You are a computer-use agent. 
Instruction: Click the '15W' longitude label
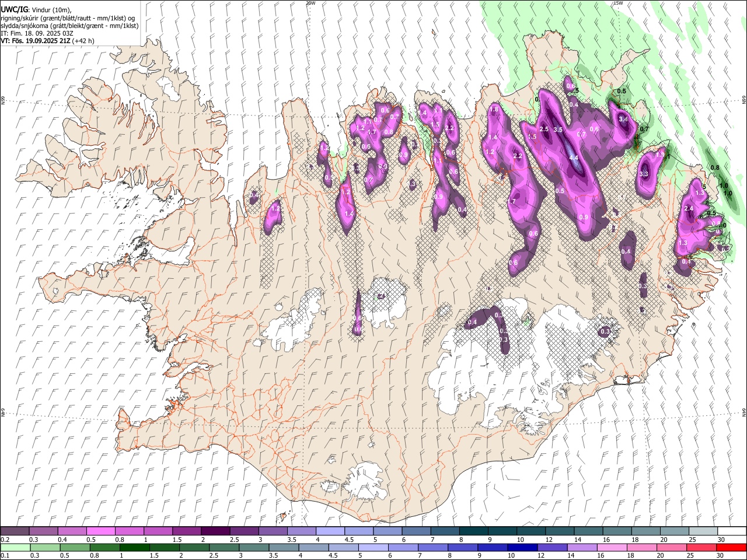coord(618,3)
